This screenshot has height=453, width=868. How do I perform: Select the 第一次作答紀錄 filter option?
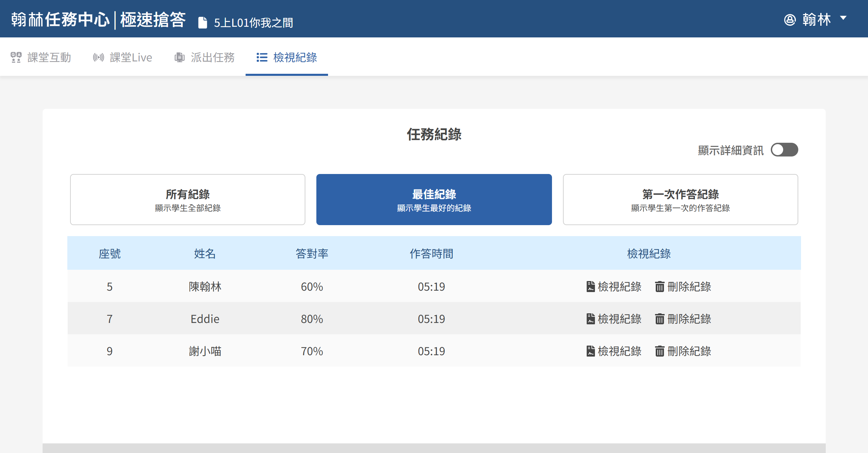point(680,199)
